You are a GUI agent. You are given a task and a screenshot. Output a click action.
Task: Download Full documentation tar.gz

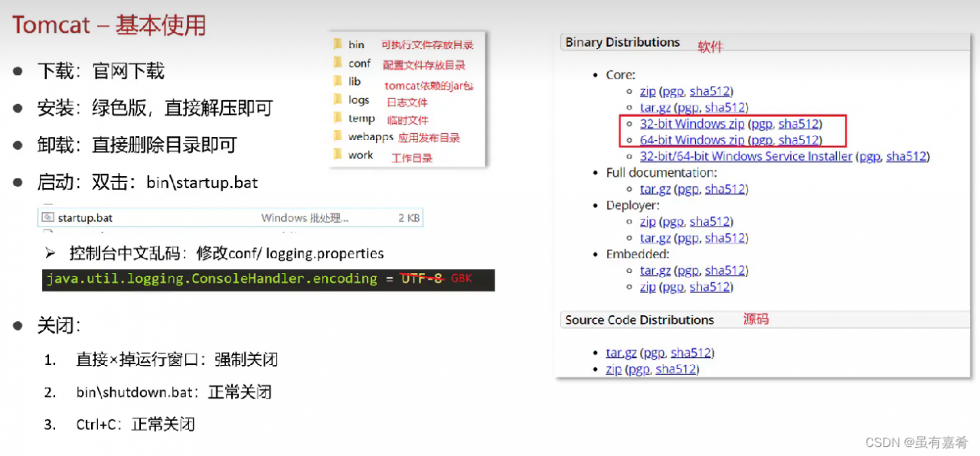pos(655,189)
